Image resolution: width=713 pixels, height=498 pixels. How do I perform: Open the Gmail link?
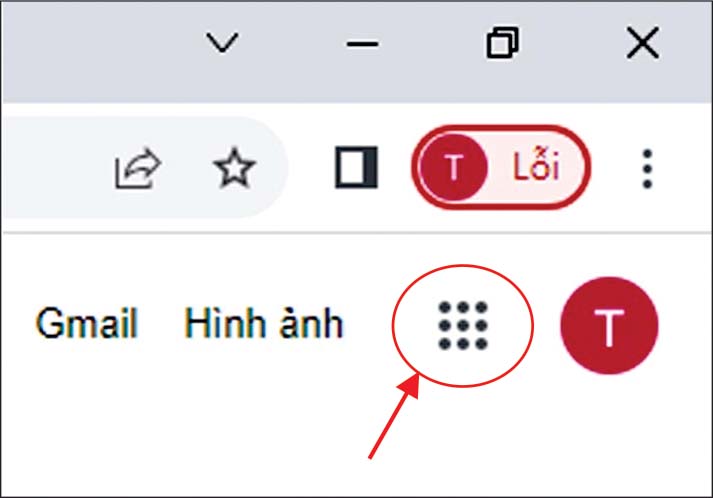pyautogui.click(x=86, y=323)
